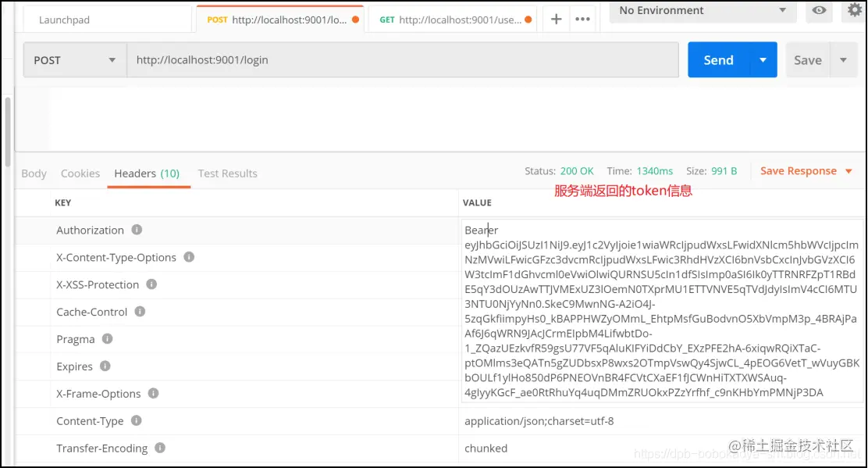Screen dimensions: 868x468
Task: Show info for Pragma header
Action: click(x=107, y=338)
